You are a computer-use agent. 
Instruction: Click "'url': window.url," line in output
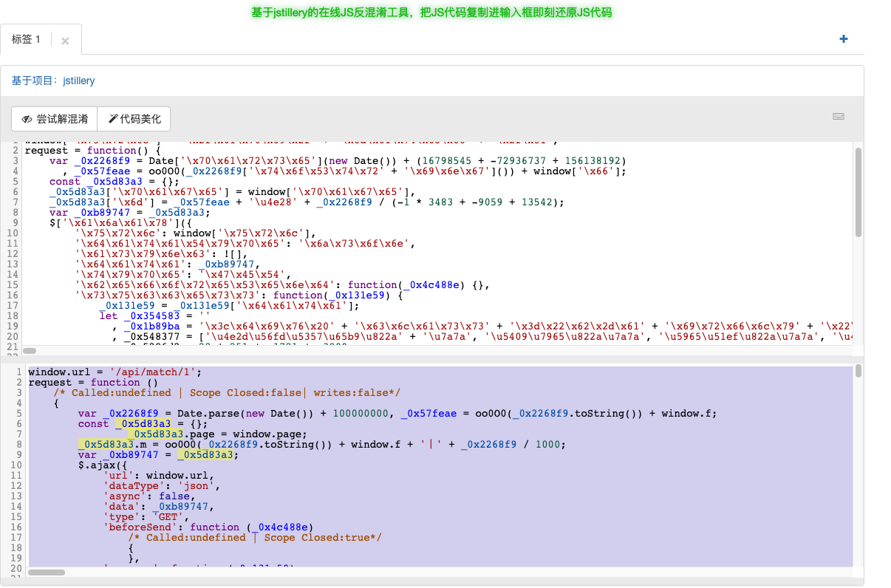(x=158, y=475)
